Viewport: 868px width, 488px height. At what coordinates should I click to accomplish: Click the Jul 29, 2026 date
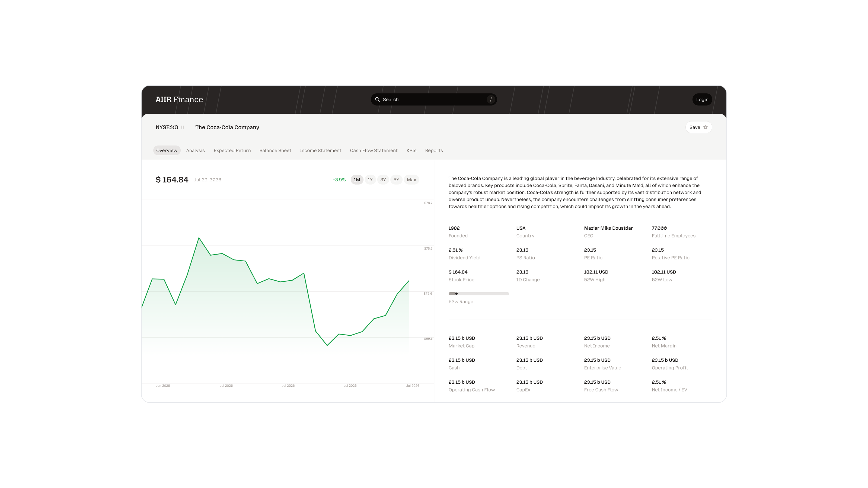(207, 180)
